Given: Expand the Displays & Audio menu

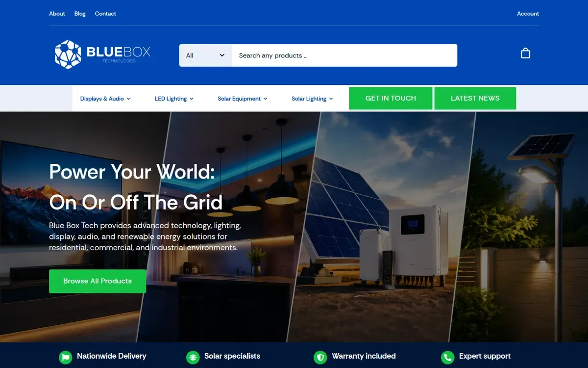Looking at the screenshot, I should (105, 99).
